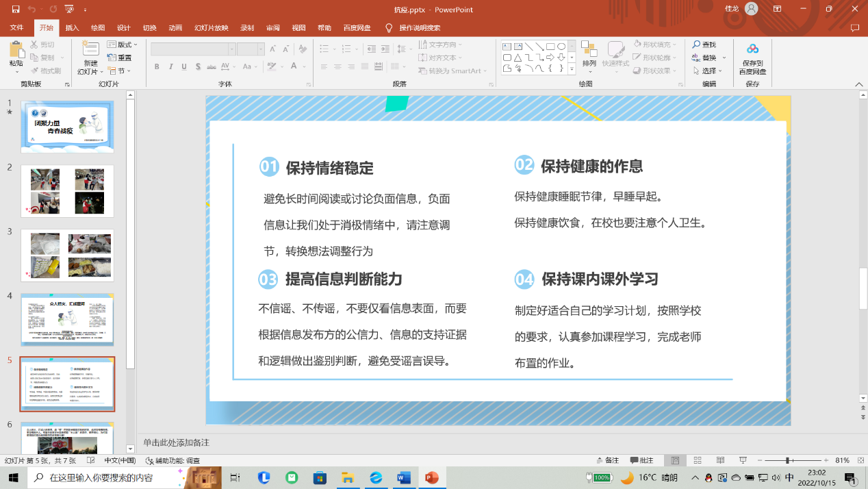Image resolution: width=868 pixels, height=489 pixels.
Task: Expand the shapes gallery More arrow
Action: click(x=572, y=69)
